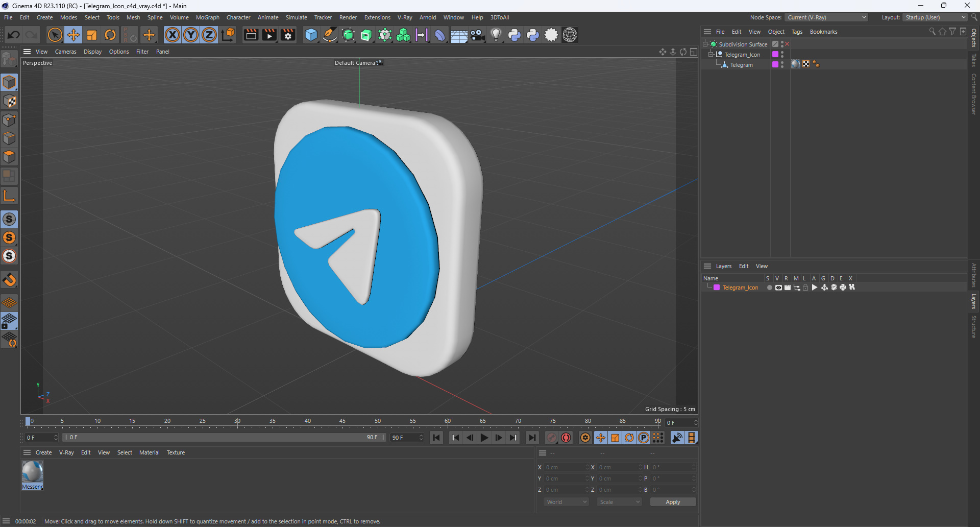
Task: Switch to Model mode in left palette
Action: point(9,82)
